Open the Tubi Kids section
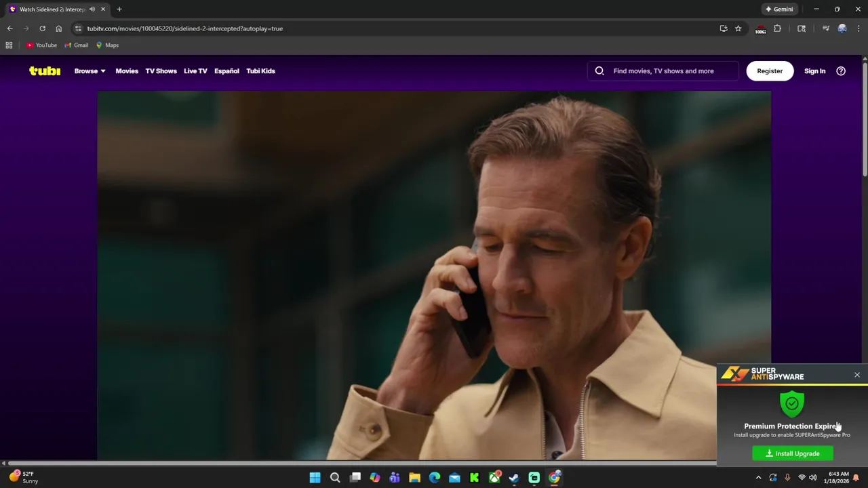This screenshot has width=868, height=488. [x=260, y=71]
